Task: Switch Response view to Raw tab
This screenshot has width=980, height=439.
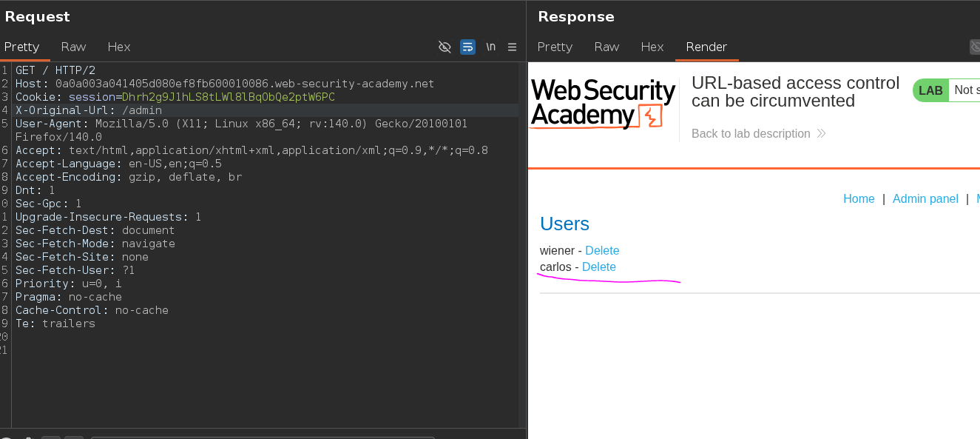Action: [606, 47]
